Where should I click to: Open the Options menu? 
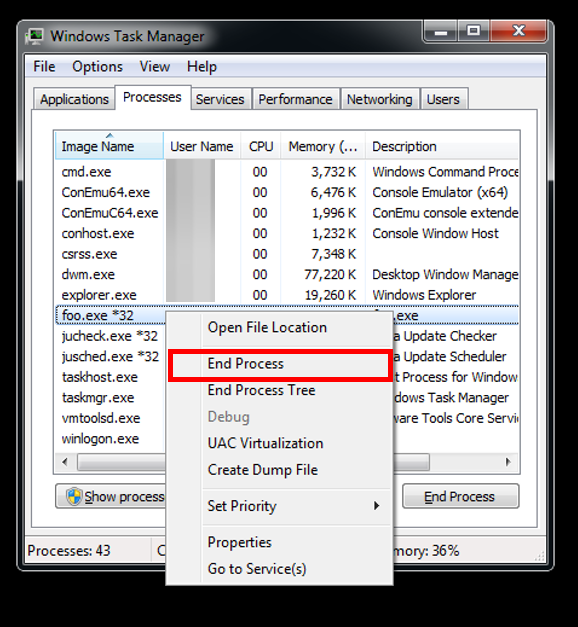[97, 67]
